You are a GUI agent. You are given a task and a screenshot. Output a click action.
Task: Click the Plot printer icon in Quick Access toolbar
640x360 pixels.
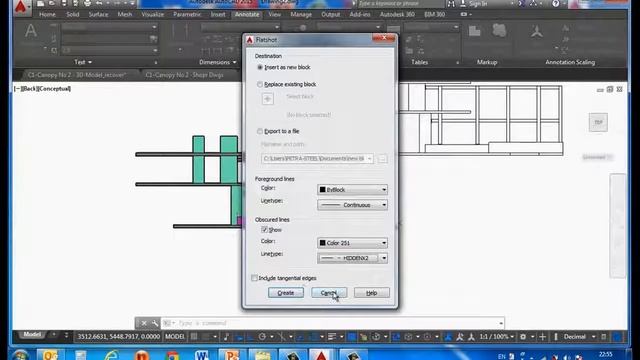click(x=87, y=4)
